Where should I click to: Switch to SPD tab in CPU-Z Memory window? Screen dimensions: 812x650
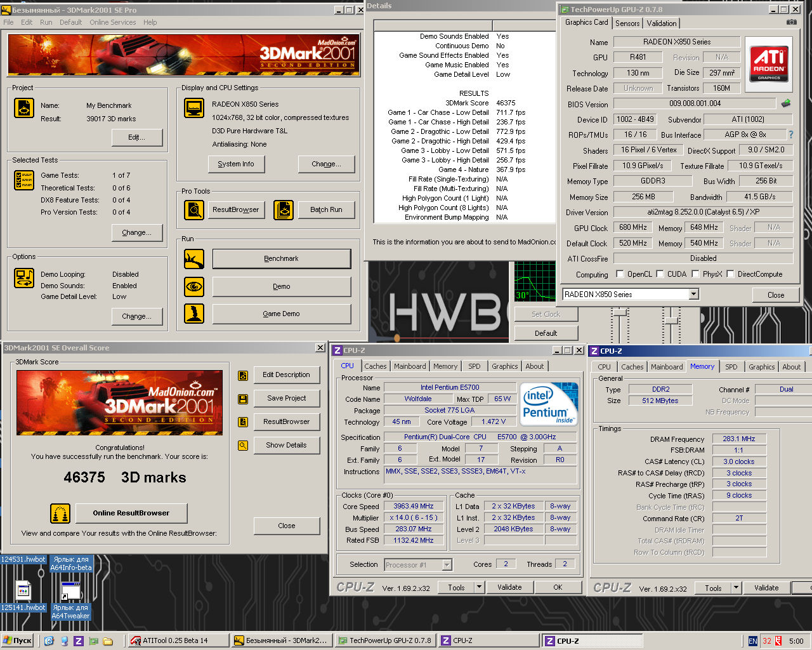[x=731, y=367]
